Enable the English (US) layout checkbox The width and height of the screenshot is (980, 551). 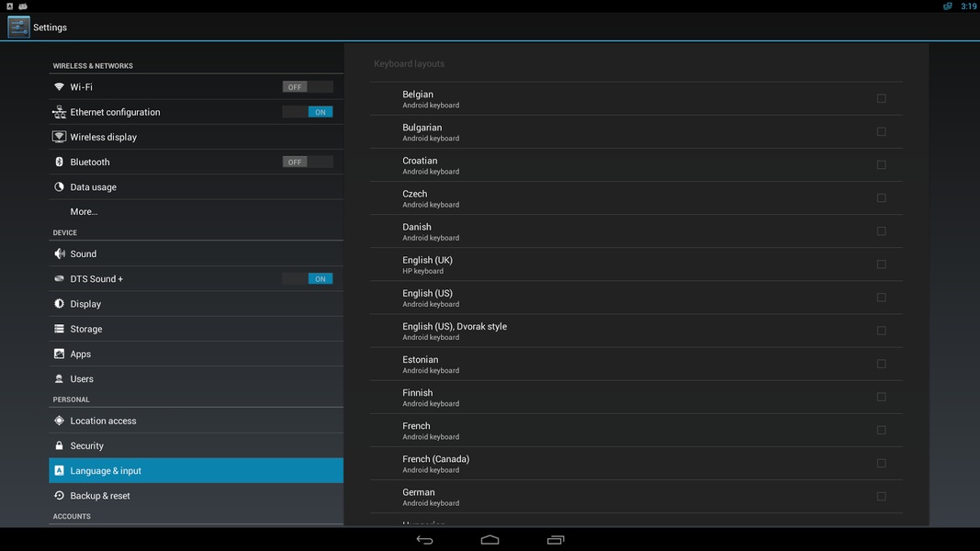tap(881, 298)
